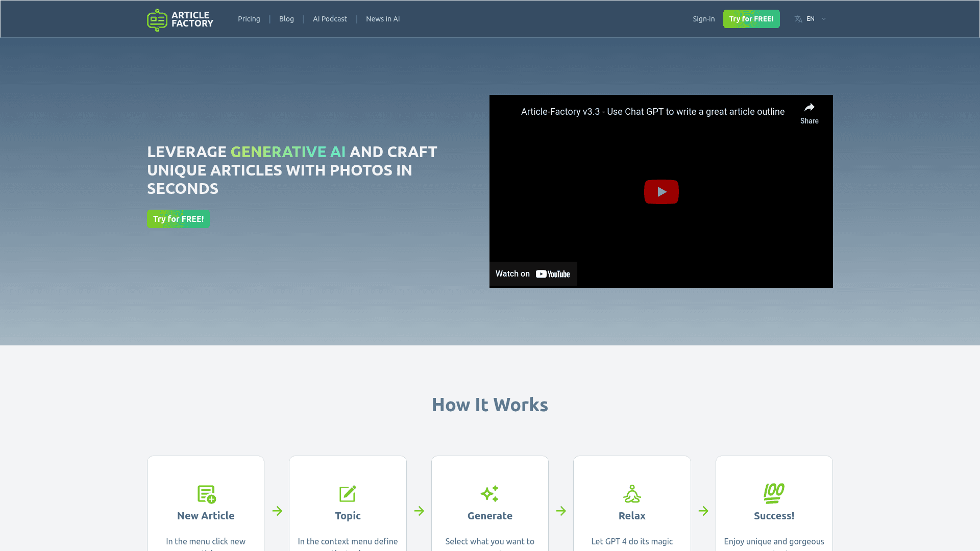Image resolution: width=980 pixels, height=551 pixels.
Task: Open the EN language selector
Action: tap(811, 19)
